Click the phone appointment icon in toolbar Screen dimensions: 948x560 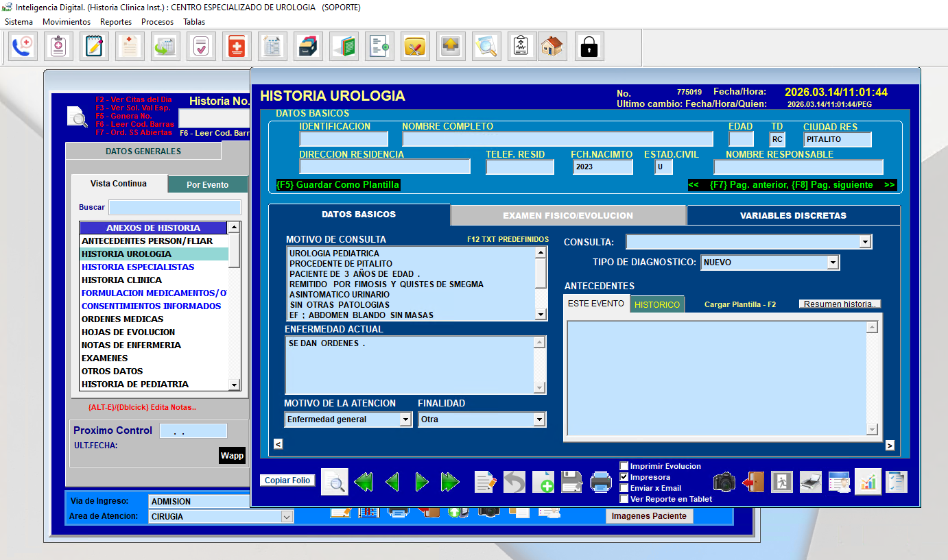click(23, 47)
